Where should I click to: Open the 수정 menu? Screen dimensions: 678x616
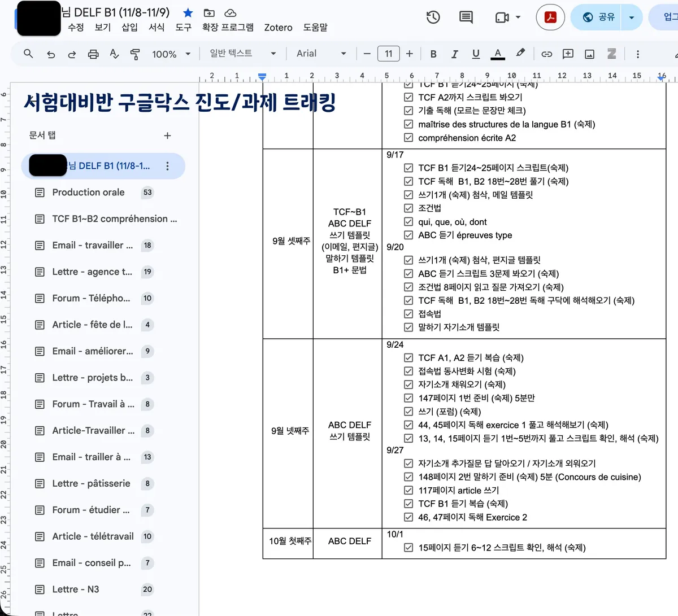pyautogui.click(x=76, y=27)
